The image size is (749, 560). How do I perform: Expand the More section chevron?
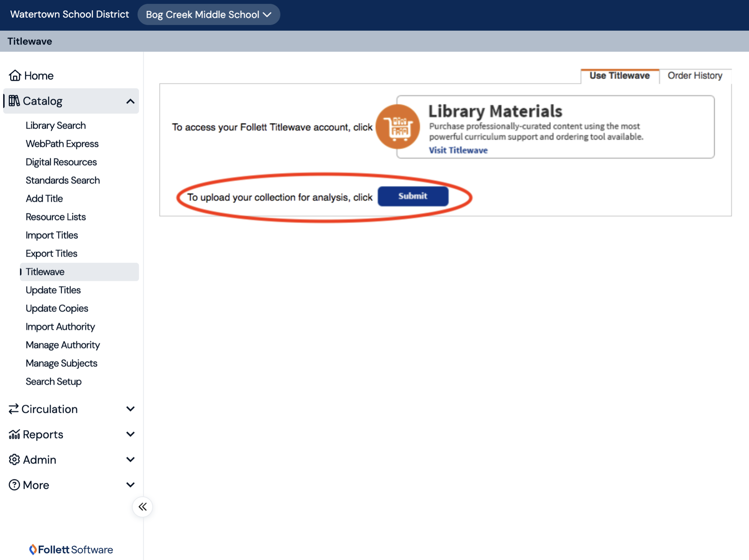click(130, 485)
